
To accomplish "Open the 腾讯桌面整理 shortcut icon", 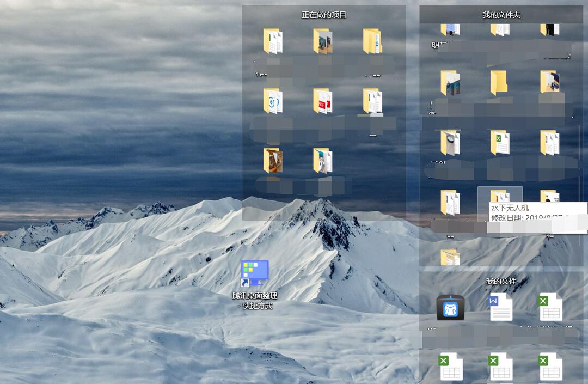I will tap(255, 273).
